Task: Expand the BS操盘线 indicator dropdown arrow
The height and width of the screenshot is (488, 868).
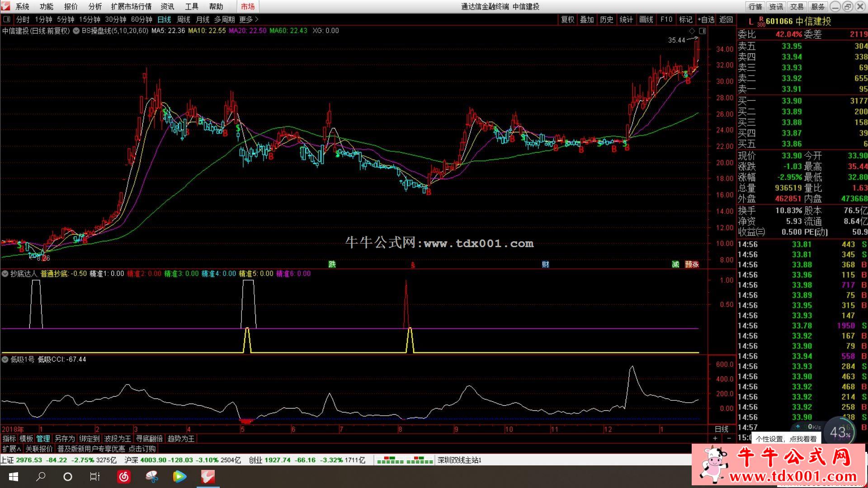Action: tap(76, 31)
